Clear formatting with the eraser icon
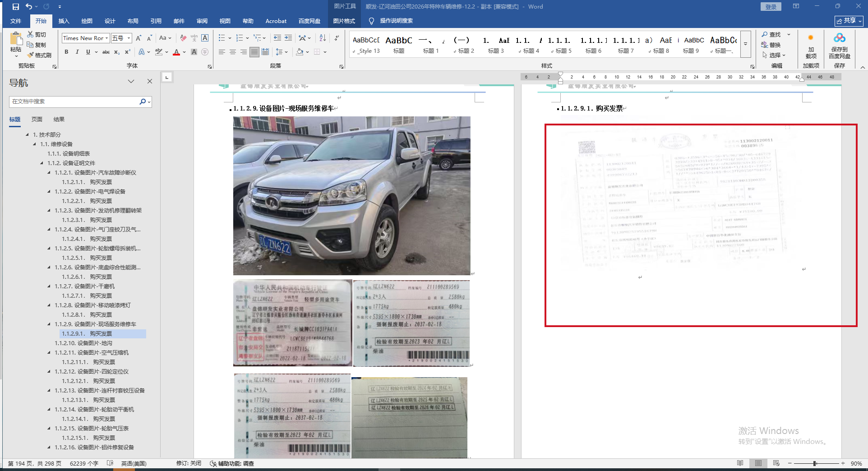868x471 pixels. (x=183, y=38)
